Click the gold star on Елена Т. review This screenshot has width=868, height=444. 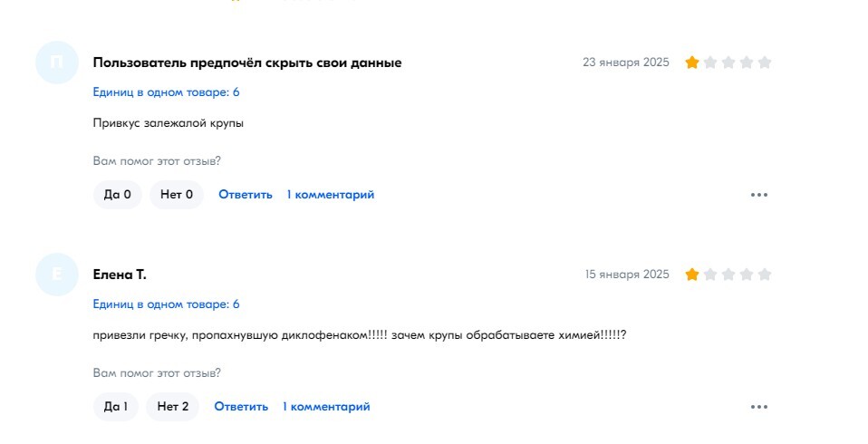[692, 275]
